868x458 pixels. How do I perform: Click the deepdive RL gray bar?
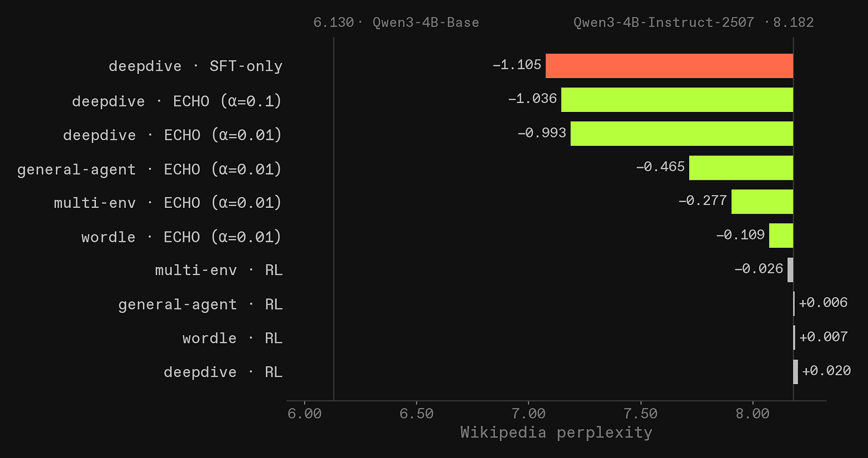795,371
